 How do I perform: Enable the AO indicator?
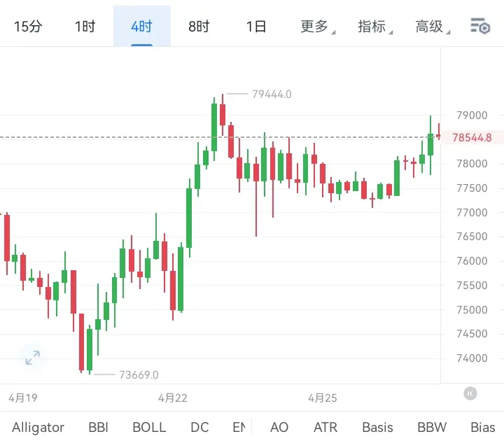click(279, 428)
